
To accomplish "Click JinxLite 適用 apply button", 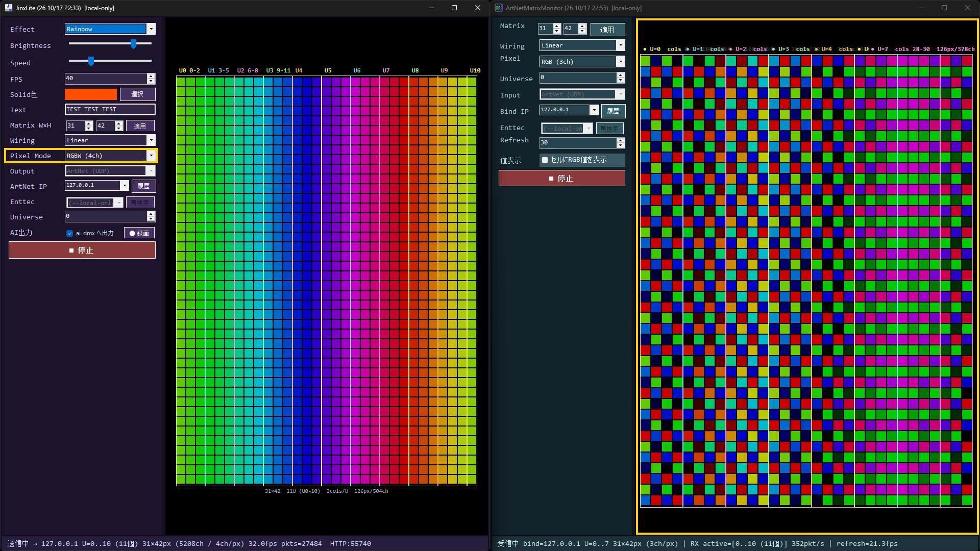I will [140, 126].
